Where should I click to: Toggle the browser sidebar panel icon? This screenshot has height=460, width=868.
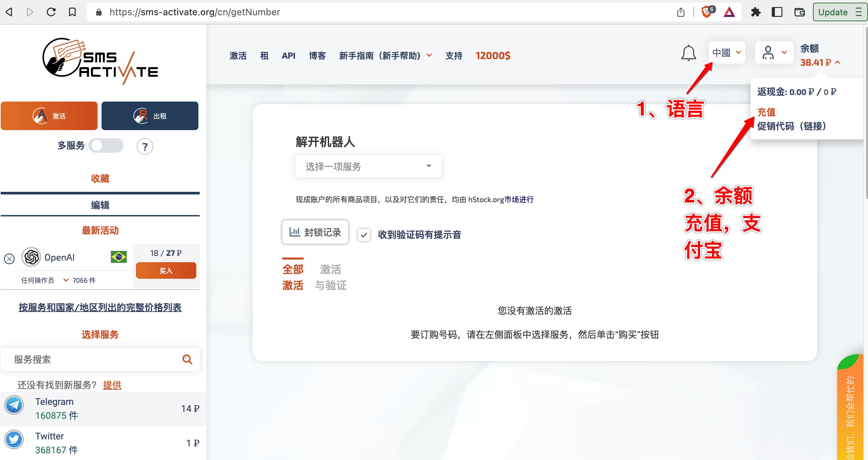tap(777, 12)
